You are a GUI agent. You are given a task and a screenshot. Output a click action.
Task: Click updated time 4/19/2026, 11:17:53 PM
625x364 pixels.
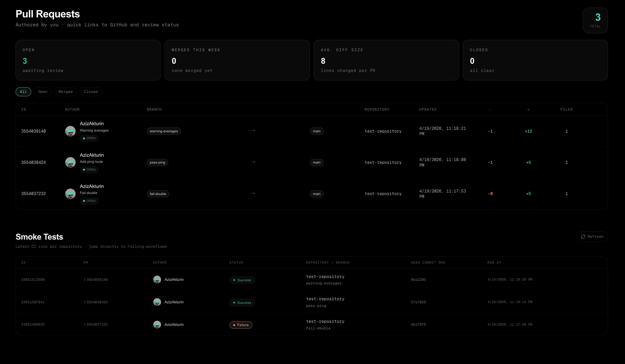coord(442,194)
